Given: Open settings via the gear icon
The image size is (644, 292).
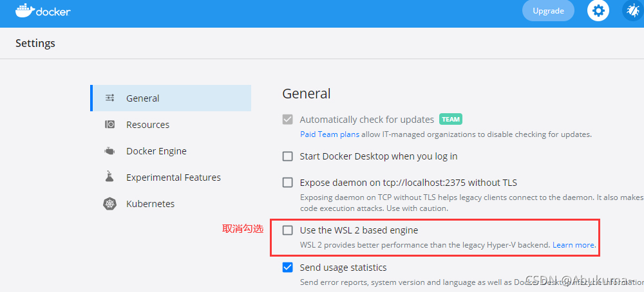Looking at the screenshot, I should pyautogui.click(x=598, y=11).
